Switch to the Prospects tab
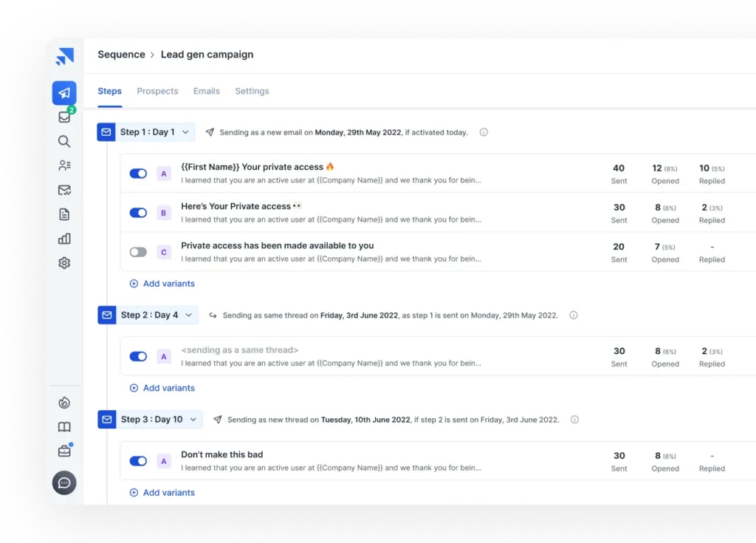 [x=157, y=91]
